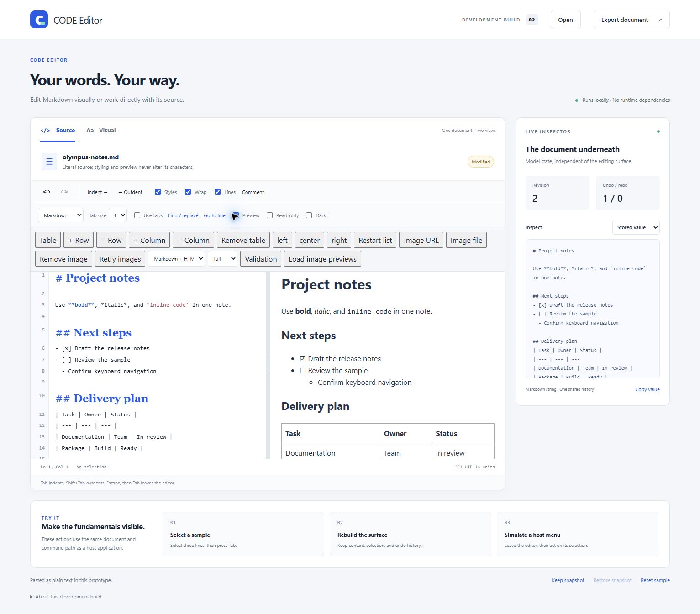Click the olympus-notes.md document icon
The height and width of the screenshot is (614, 700).
coord(49,162)
